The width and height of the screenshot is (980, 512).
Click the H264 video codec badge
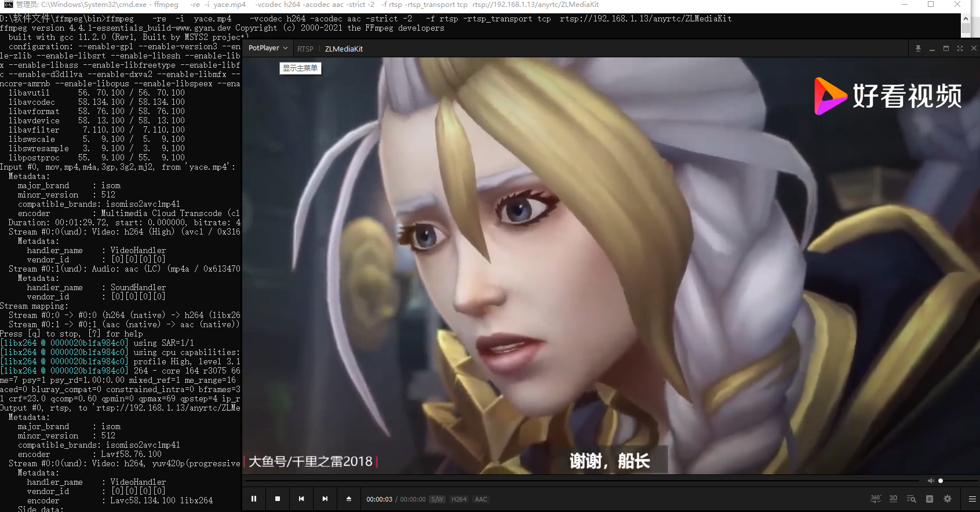tap(459, 499)
